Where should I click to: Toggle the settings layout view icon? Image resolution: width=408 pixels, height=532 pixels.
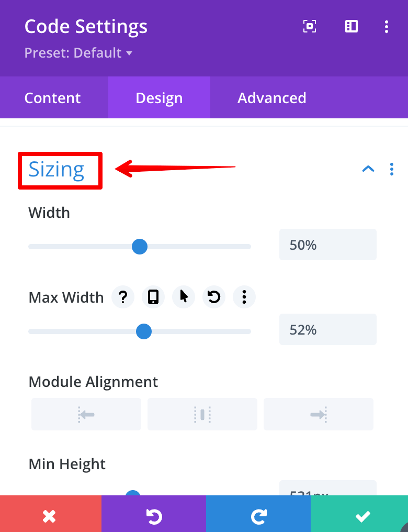[351, 26]
